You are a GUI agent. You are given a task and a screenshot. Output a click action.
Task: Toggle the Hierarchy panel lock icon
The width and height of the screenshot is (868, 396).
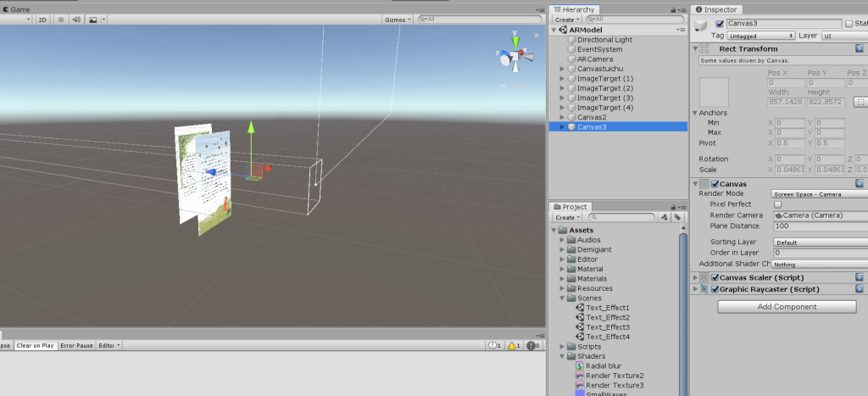click(673, 10)
